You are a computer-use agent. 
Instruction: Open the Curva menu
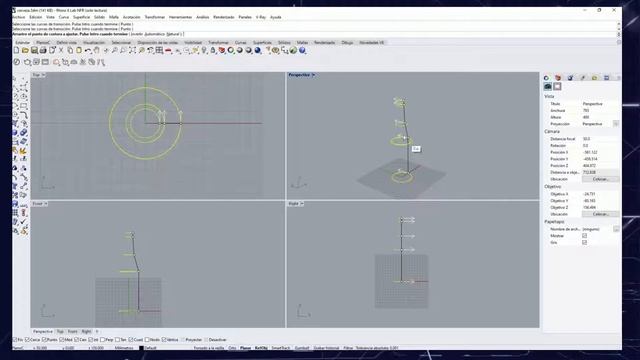coord(64,17)
